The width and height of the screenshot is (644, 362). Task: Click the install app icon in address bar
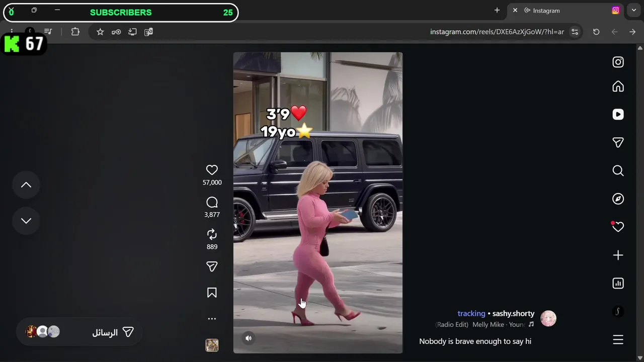[132, 32]
